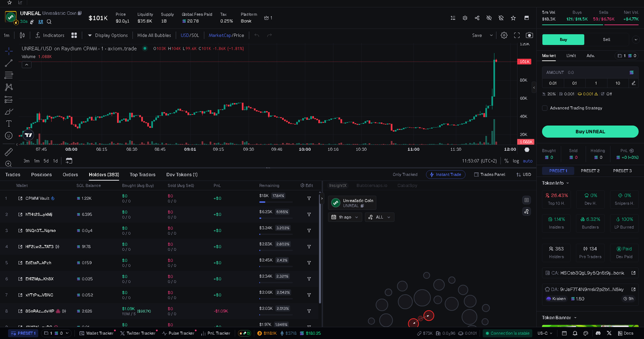Add UNREAL to favorites with star
644x339 pixels.
coord(514,18)
